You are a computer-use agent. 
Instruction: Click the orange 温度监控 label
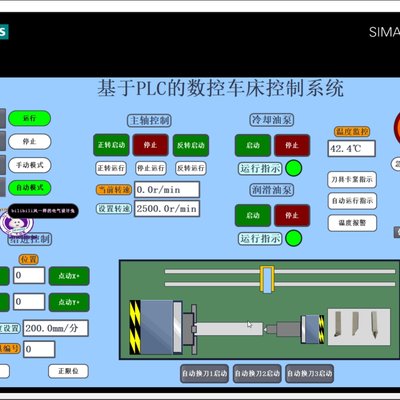352,131
